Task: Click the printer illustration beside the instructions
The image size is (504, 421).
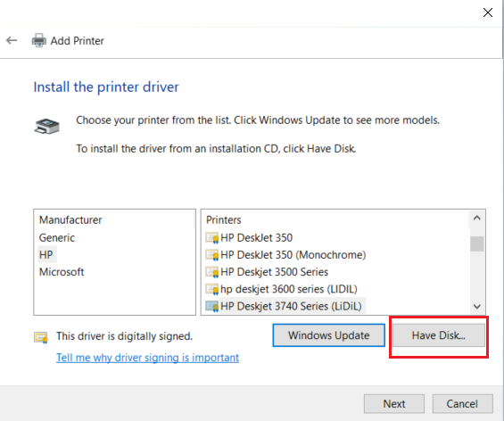Action: (x=47, y=126)
